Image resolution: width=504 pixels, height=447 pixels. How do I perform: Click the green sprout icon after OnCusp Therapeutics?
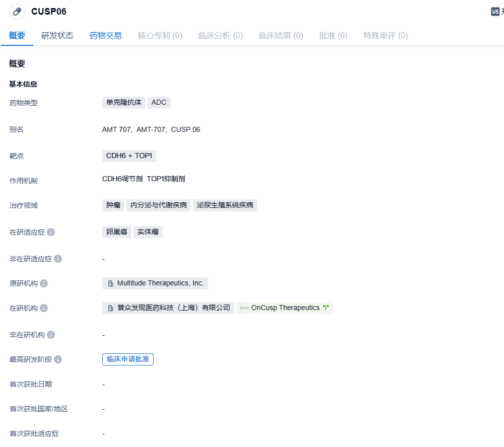click(x=326, y=308)
